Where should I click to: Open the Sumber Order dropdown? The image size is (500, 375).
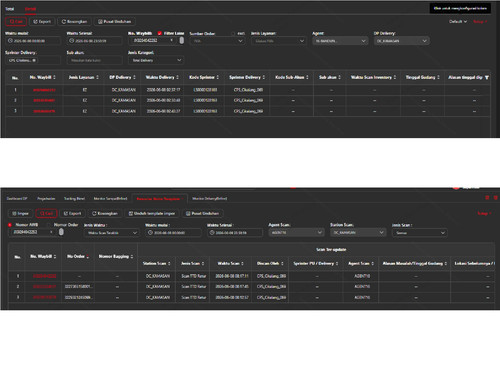click(217, 41)
